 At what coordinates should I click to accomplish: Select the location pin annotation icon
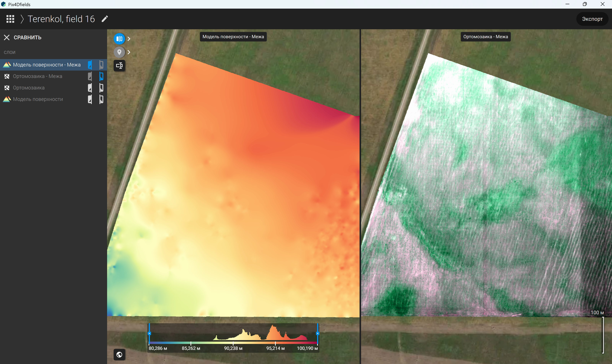click(119, 52)
